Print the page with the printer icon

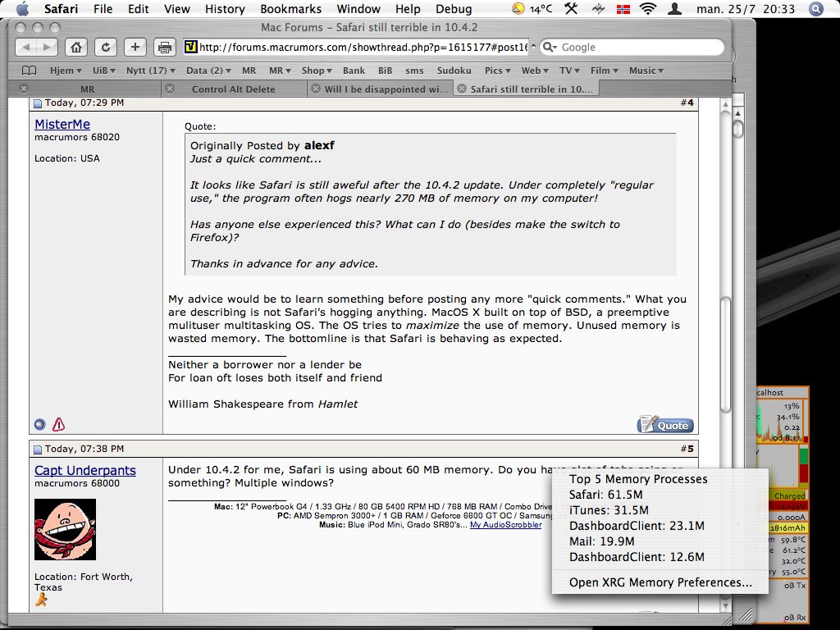point(164,47)
